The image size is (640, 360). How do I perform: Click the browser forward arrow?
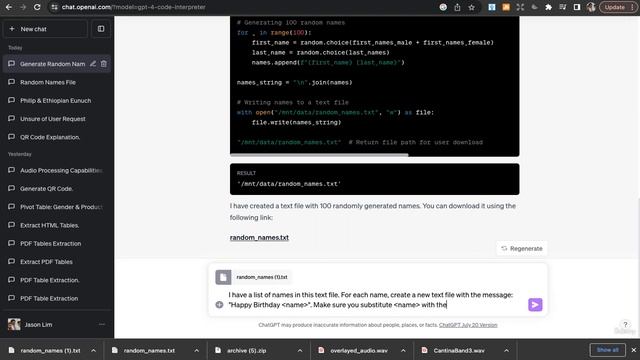(x=23, y=7)
